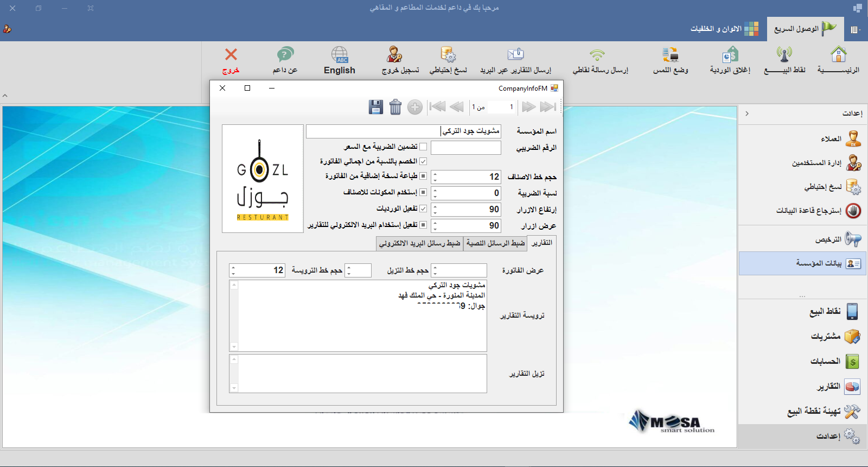Open the Text Message Settings tab
This screenshot has height=467, width=868.
click(x=495, y=243)
